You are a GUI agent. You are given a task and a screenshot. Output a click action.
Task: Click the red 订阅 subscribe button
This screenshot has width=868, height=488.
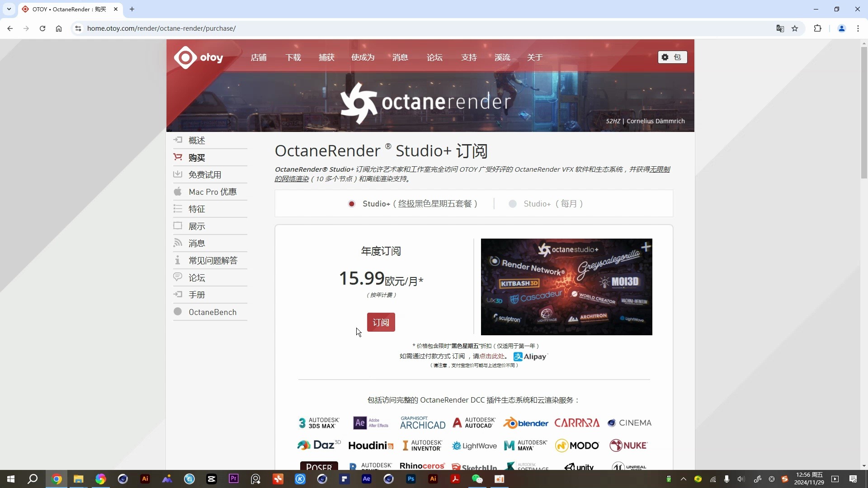click(381, 322)
